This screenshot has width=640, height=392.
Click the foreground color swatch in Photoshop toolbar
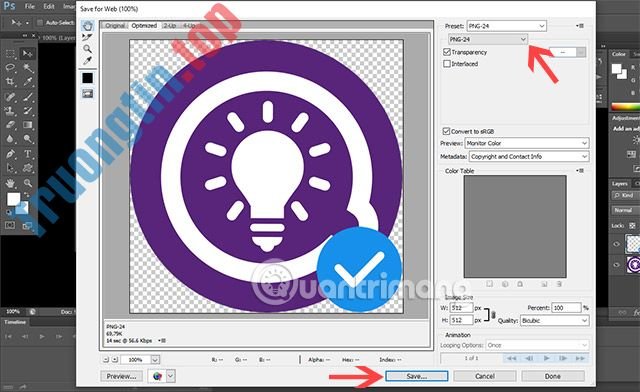(13, 199)
